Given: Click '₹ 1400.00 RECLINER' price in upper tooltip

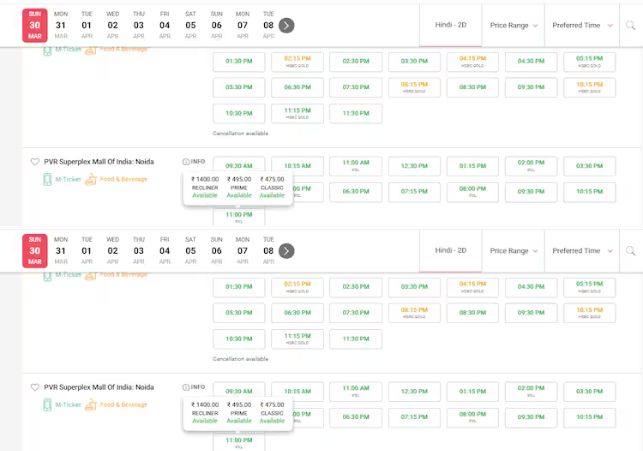Looking at the screenshot, I should (x=205, y=183).
